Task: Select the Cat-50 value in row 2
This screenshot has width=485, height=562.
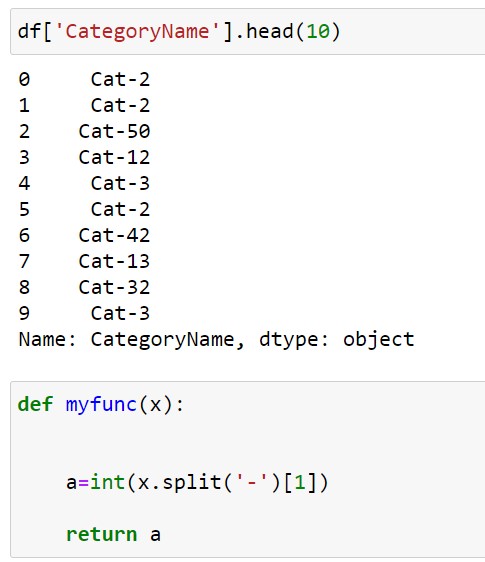Action: pyautogui.click(x=114, y=131)
